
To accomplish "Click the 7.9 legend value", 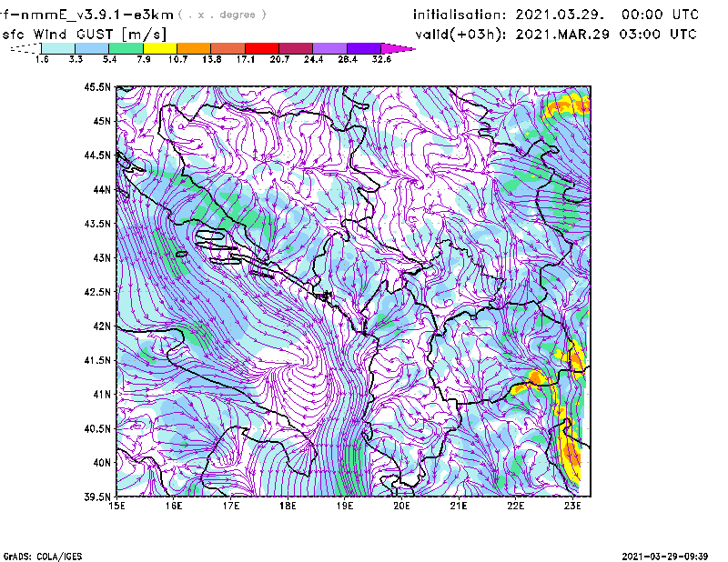I will pyautogui.click(x=144, y=59).
